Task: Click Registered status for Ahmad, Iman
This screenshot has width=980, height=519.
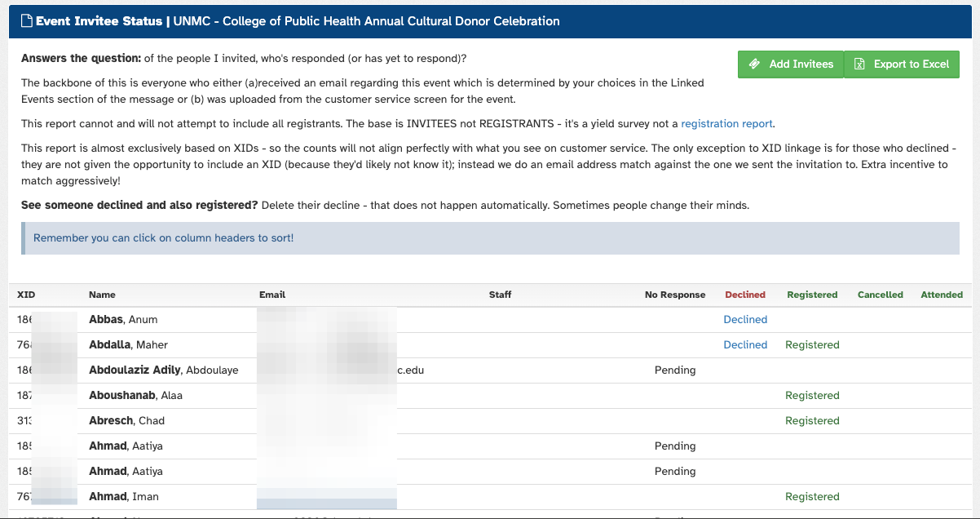Action: (x=812, y=497)
